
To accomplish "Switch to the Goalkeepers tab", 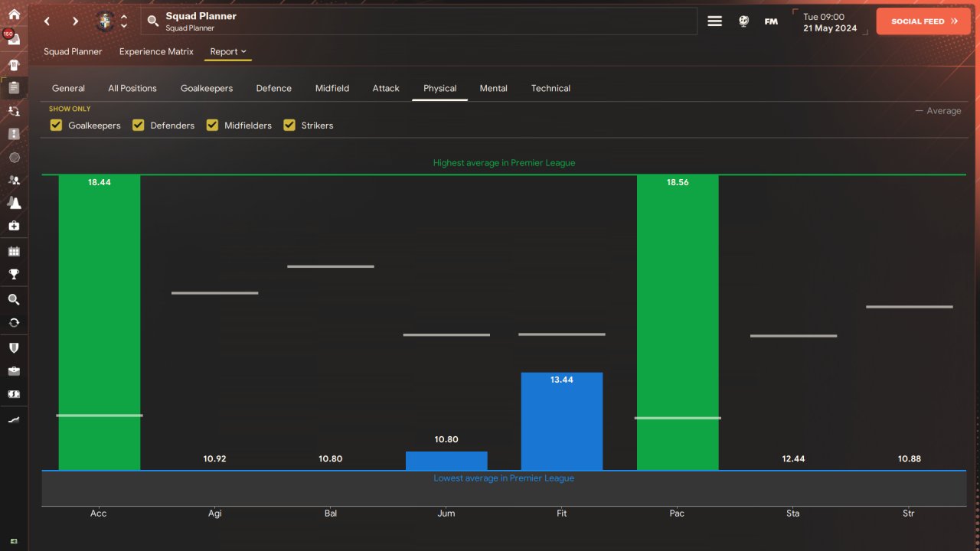I will click(x=207, y=88).
